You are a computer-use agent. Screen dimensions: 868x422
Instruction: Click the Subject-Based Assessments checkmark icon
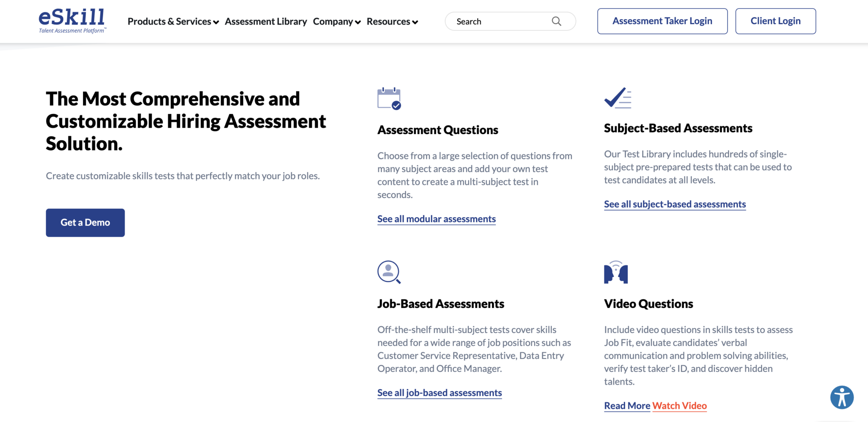click(618, 98)
